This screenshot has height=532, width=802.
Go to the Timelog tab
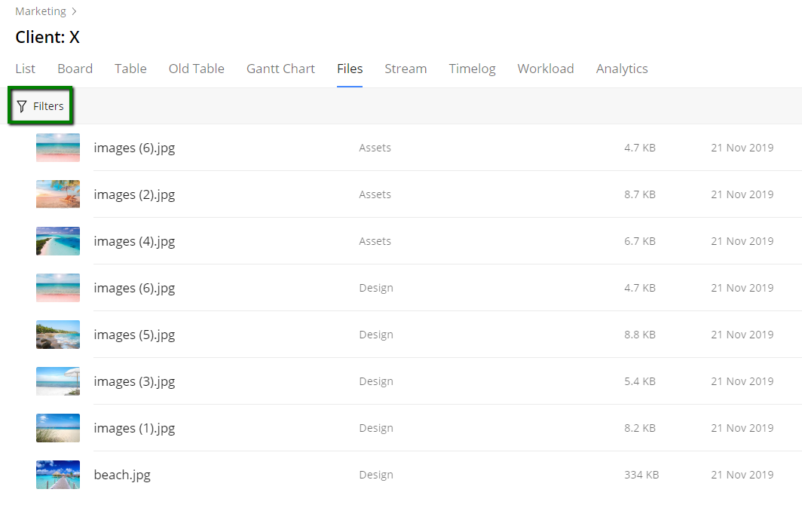click(472, 69)
